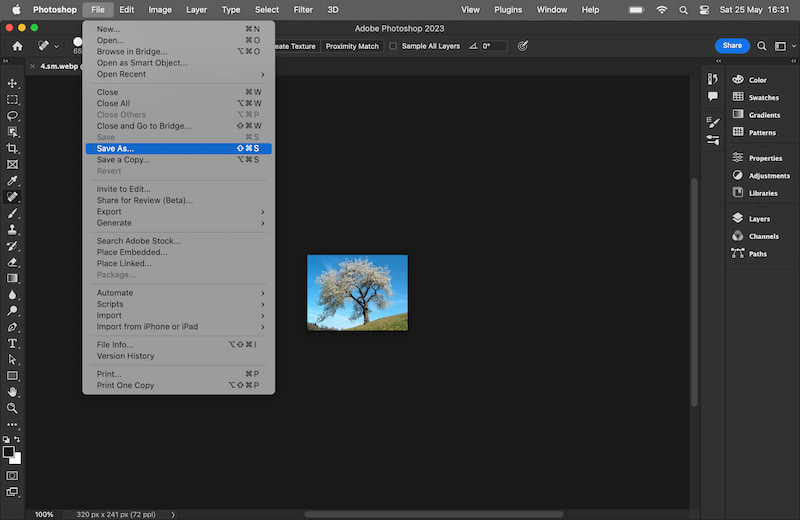Open the Comments panel icon
Viewport: 800px width, 520px height.
pyautogui.click(x=713, y=96)
